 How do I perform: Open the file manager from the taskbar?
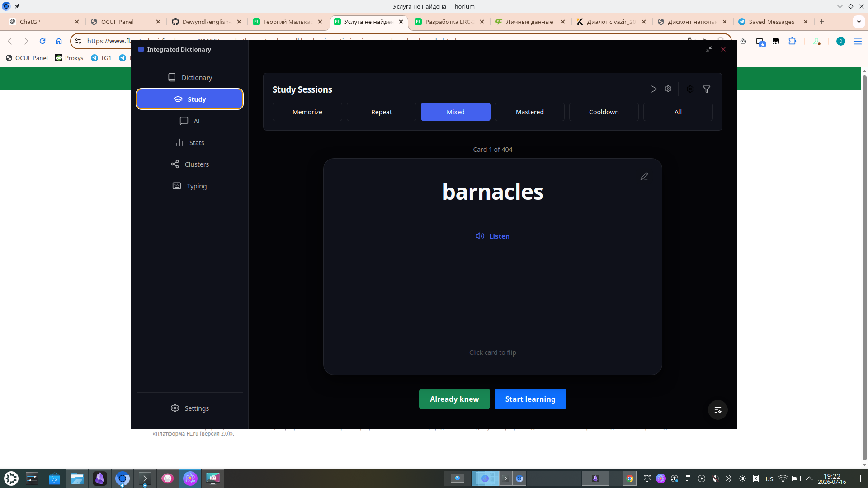(77, 478)
